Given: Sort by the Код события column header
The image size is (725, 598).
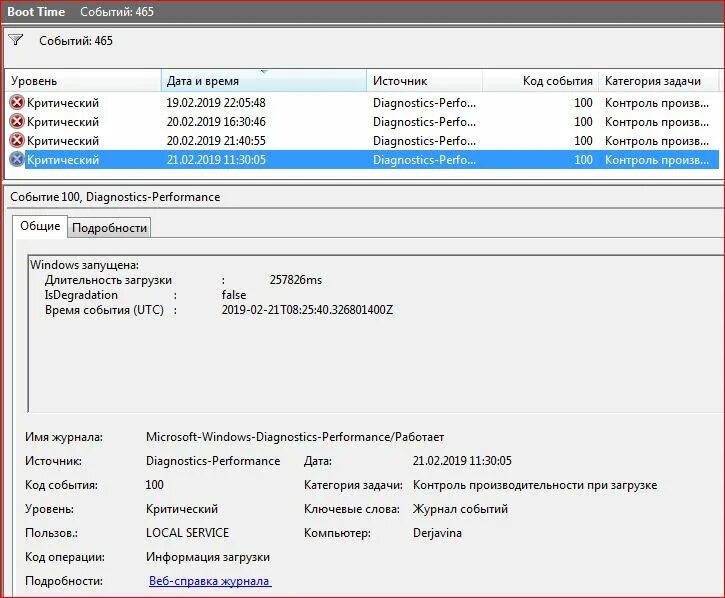Looking at the screenshot, I should tap(541, 81).
